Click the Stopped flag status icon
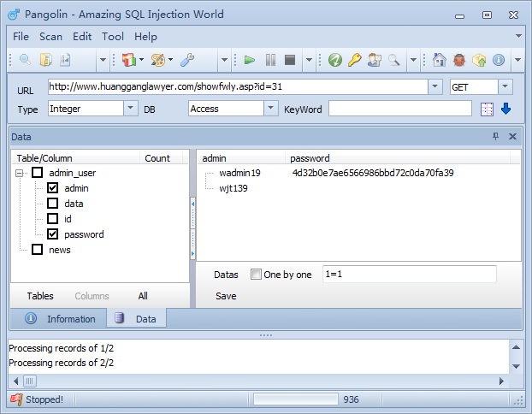Screen dimensions: 532x414 pos(16,399)
